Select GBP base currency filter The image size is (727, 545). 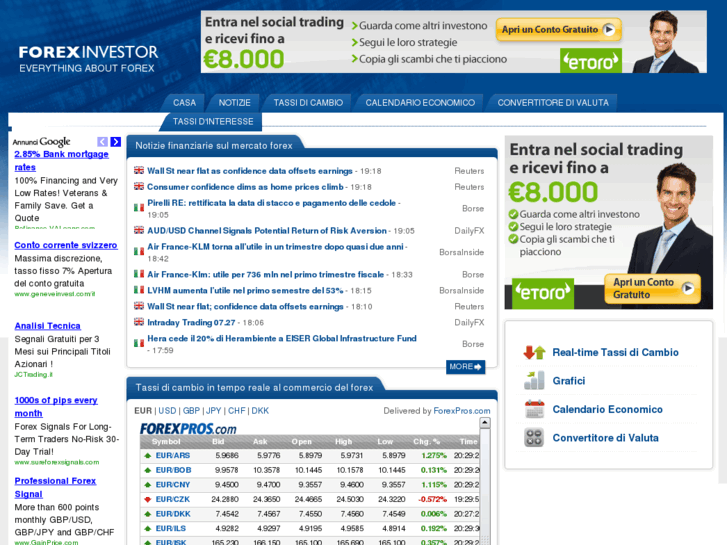(191, 411)
